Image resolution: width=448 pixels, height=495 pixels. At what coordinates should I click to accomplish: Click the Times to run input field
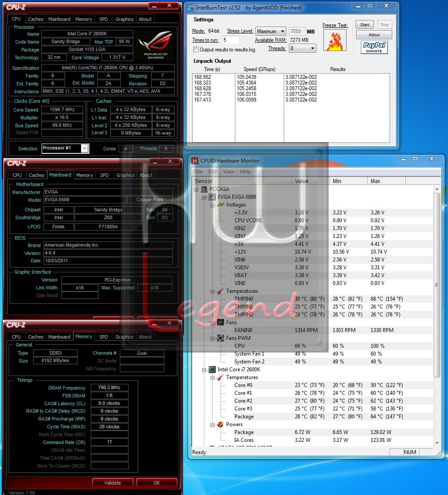click(x=231, y=40)
